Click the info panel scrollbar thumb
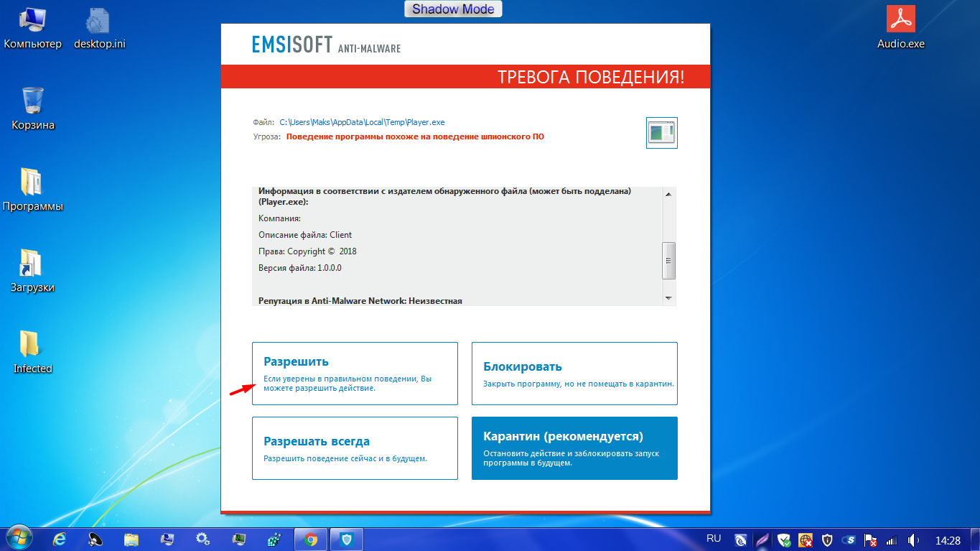Viewport: 980px width, 551px height. [668, 261]
